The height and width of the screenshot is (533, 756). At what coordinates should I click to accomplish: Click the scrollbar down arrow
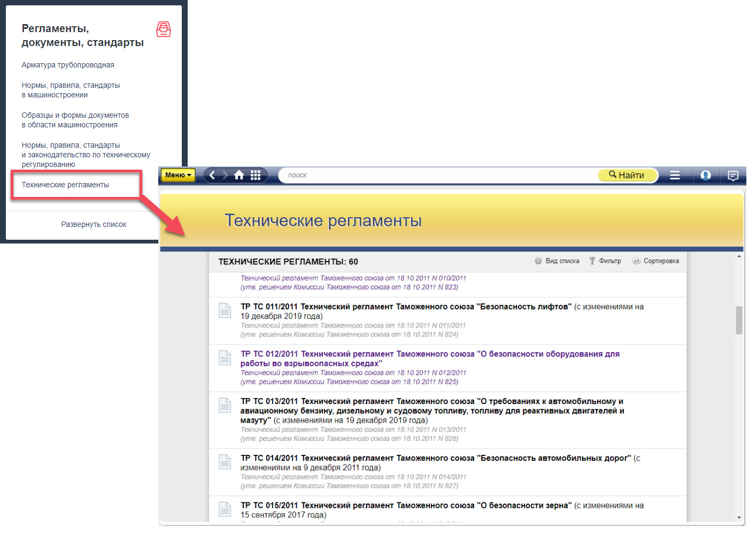[739, 517]
